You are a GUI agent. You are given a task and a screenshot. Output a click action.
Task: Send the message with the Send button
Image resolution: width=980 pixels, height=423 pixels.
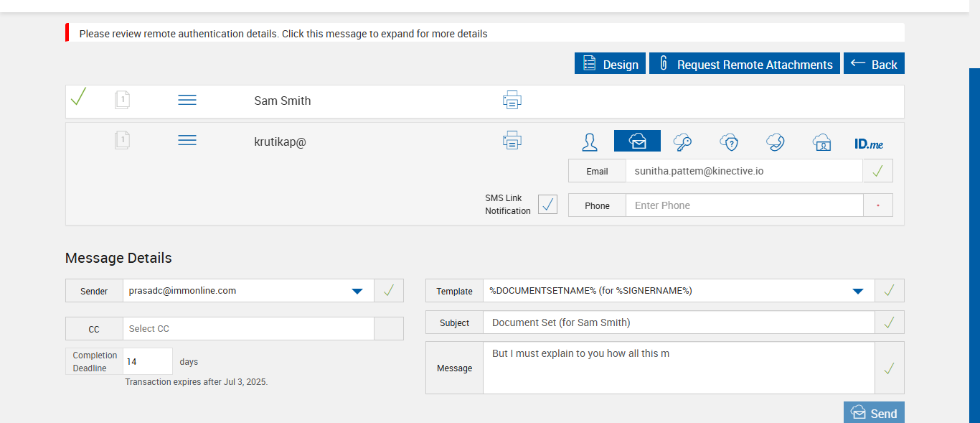[874, 413]
